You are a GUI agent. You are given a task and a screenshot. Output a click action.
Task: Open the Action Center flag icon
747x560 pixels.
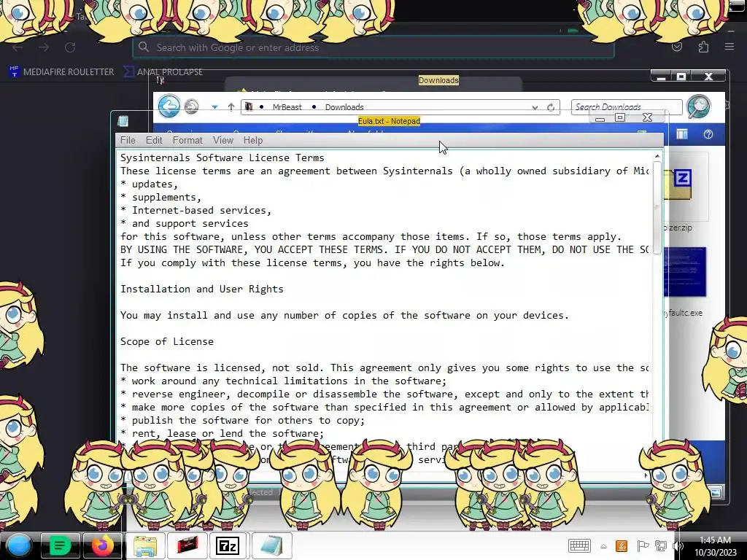pos(642,546)
